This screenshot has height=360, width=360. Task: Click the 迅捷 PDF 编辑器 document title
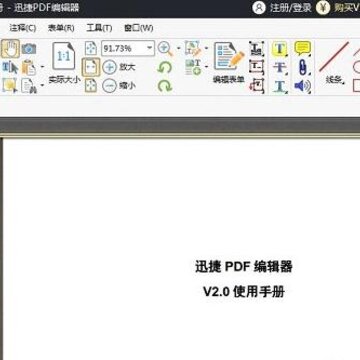(x=244, y=267)
